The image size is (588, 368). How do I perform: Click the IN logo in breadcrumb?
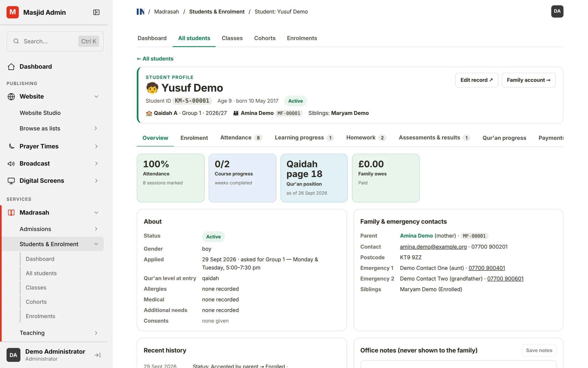click(141, 12)
